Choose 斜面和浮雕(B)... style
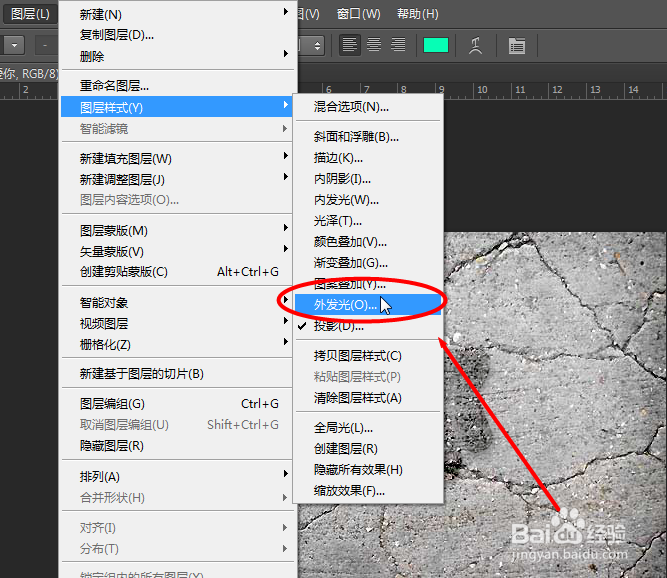 368,137
